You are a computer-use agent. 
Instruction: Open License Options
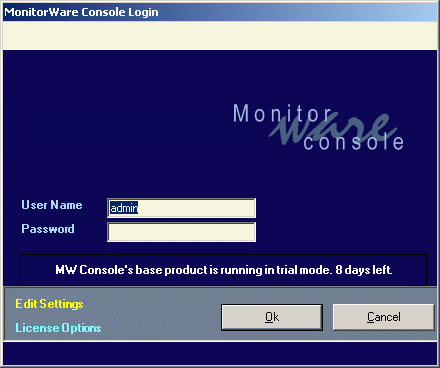pos(58,328)
